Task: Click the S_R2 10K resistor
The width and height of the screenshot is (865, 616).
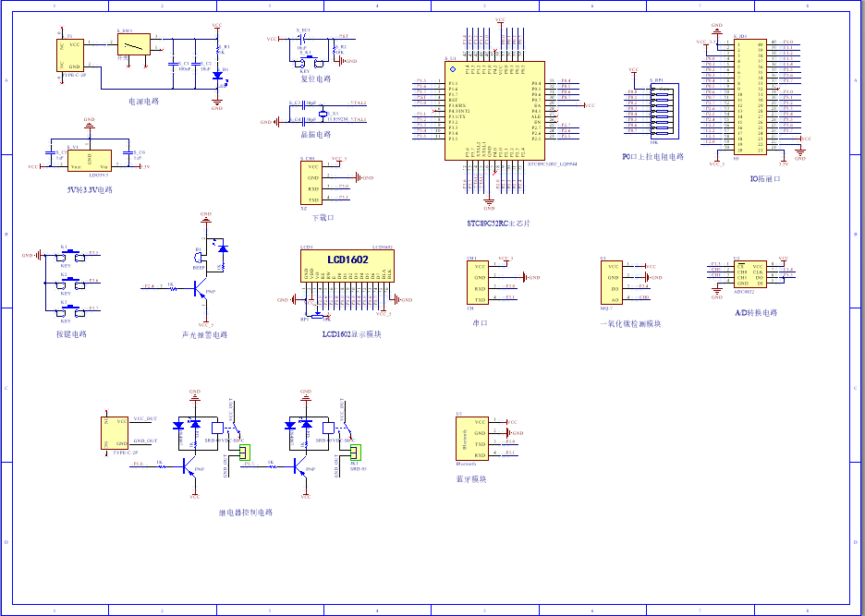Action: 335,50
